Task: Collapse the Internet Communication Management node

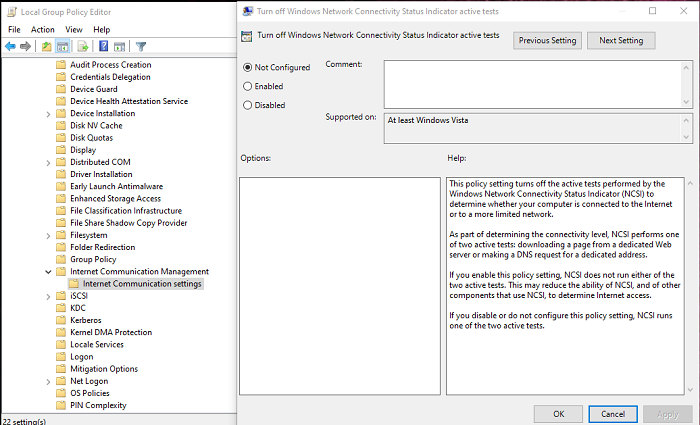Action: (49, 271)
